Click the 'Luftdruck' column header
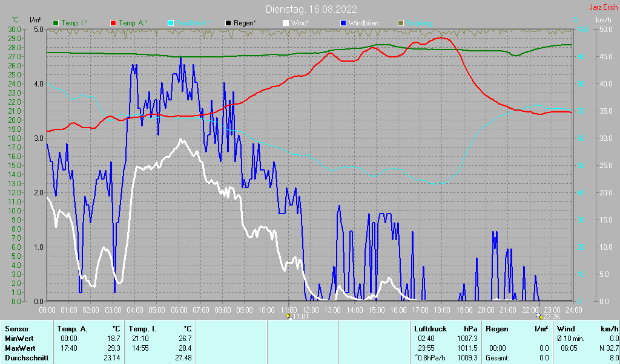The height and width of the screenshot is (364, 620). pyautogui.click(x=430, y=329)
